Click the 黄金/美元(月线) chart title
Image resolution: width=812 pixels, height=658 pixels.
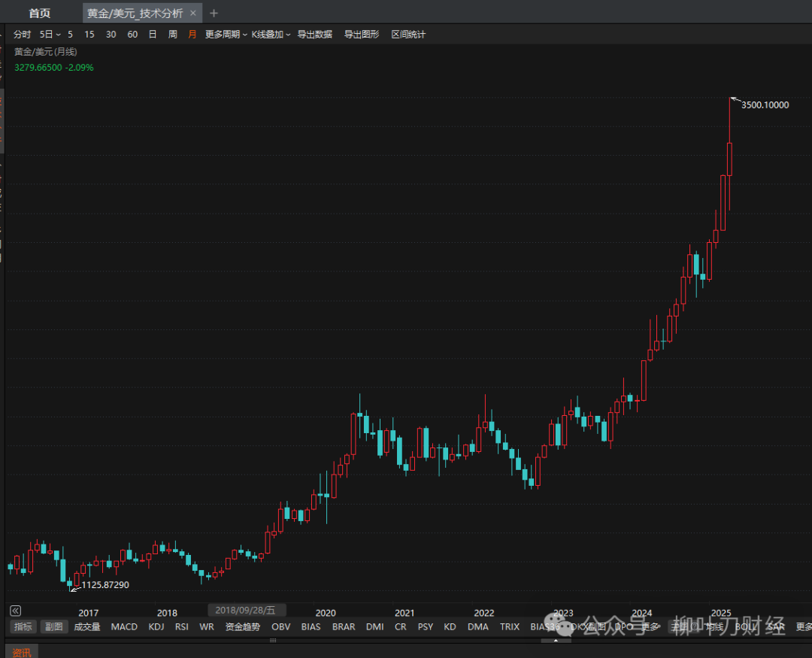(x=46, y=52)
